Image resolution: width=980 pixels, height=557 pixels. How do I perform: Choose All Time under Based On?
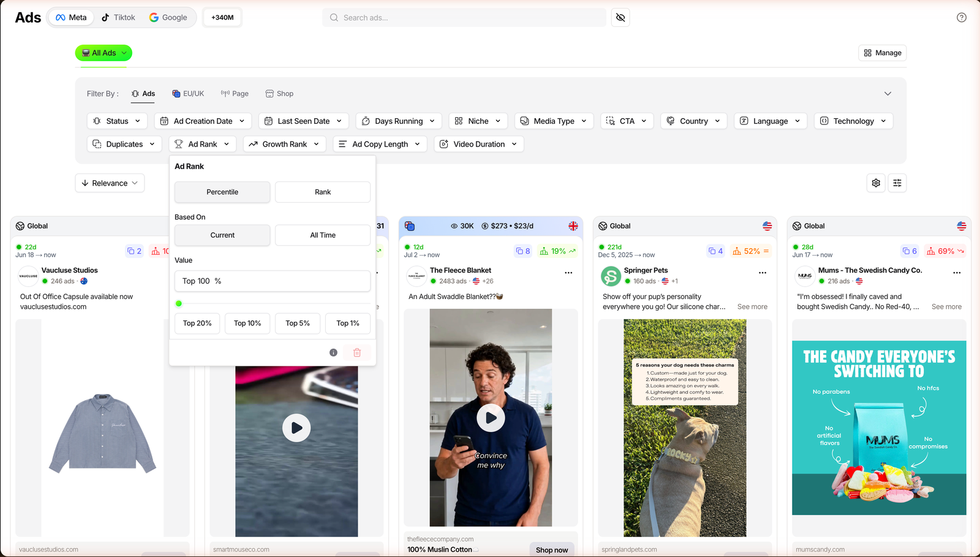[x=323, y=235]
